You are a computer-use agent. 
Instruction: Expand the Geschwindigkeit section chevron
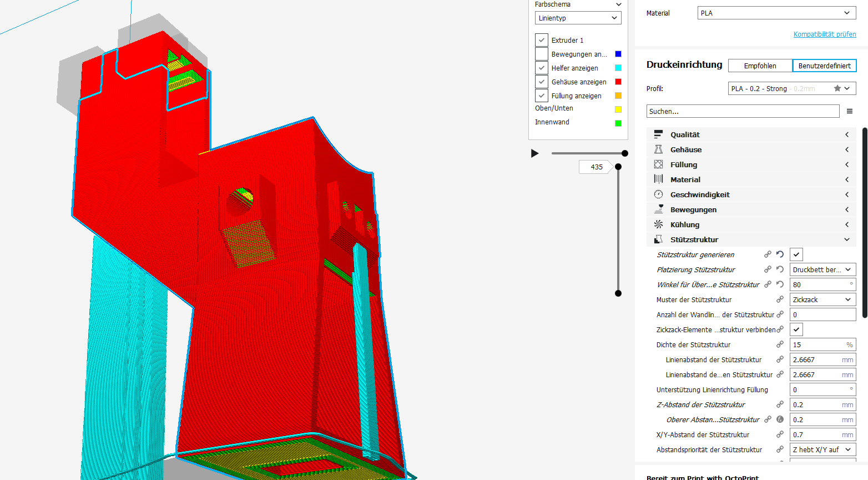(x=847, y=194)
